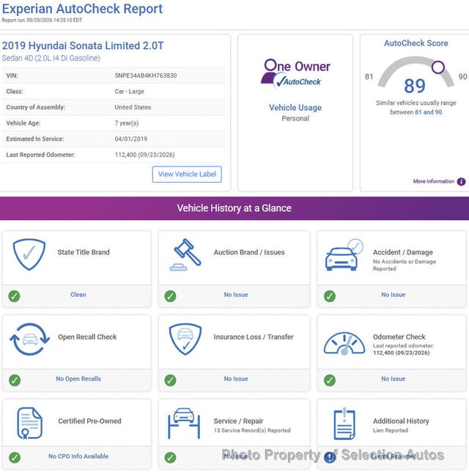
Task: Click the green checkmark beside Clean
Action: pos(14,296)
